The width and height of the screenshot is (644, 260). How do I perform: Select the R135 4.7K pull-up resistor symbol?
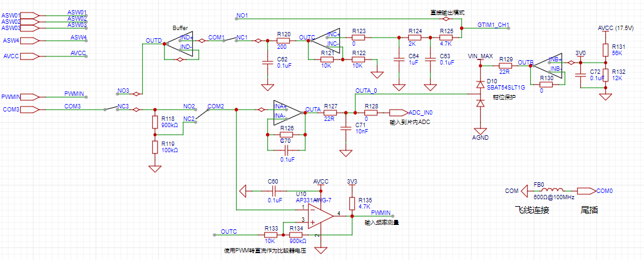pos(352,204)
